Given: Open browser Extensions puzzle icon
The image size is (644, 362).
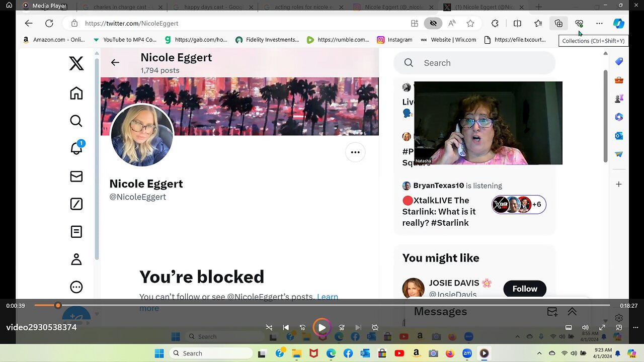Looking at the screenshot, I should tap(495, 23).
